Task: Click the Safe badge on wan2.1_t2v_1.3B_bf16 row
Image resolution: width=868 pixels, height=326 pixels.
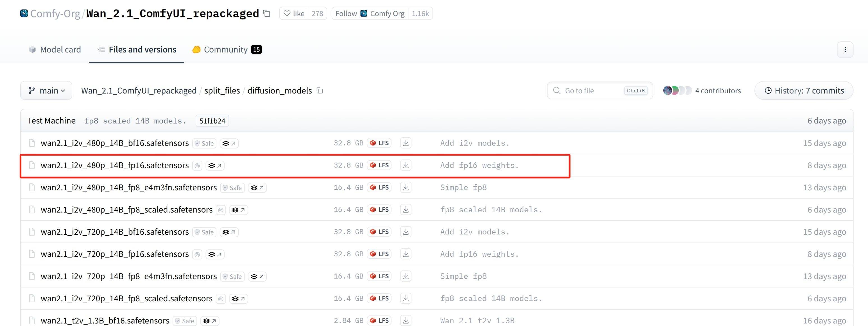Action: [x=185, y=321]
